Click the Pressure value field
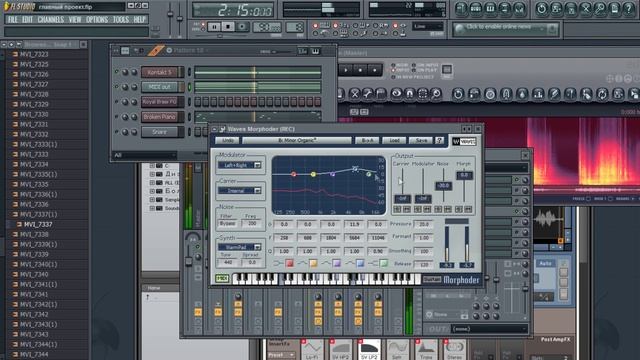Viewport: 640px width, 360px height. (423, 224)
